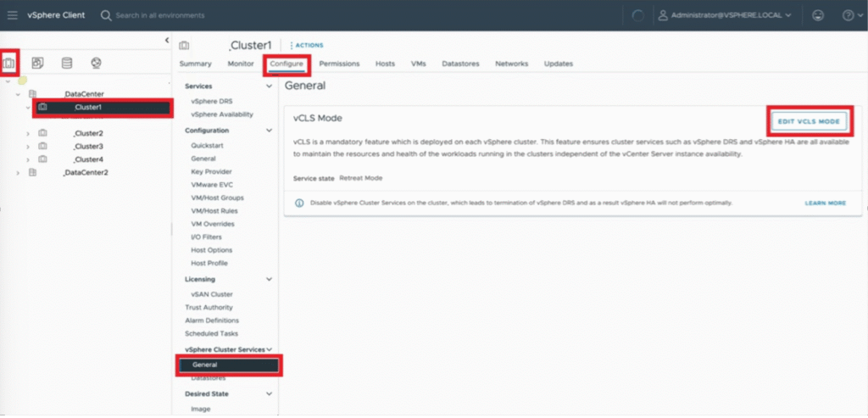Viewport: 868px width, 418px height.
Task: Collapse the Cluster1 tree node
Action: (28, 108)
